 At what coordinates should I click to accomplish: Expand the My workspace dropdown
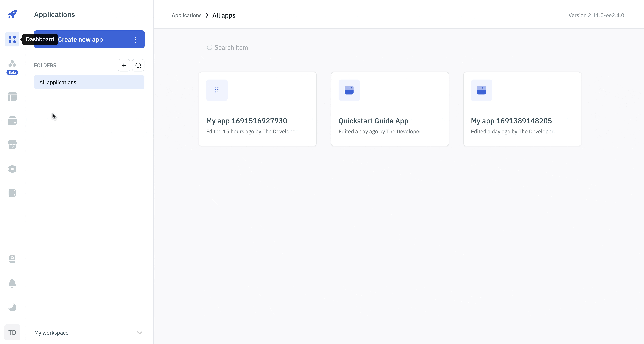[x=140, y=333]
